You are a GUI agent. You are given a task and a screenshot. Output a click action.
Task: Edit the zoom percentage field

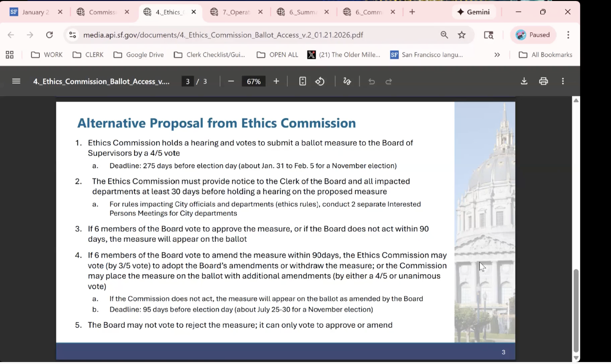253,81
